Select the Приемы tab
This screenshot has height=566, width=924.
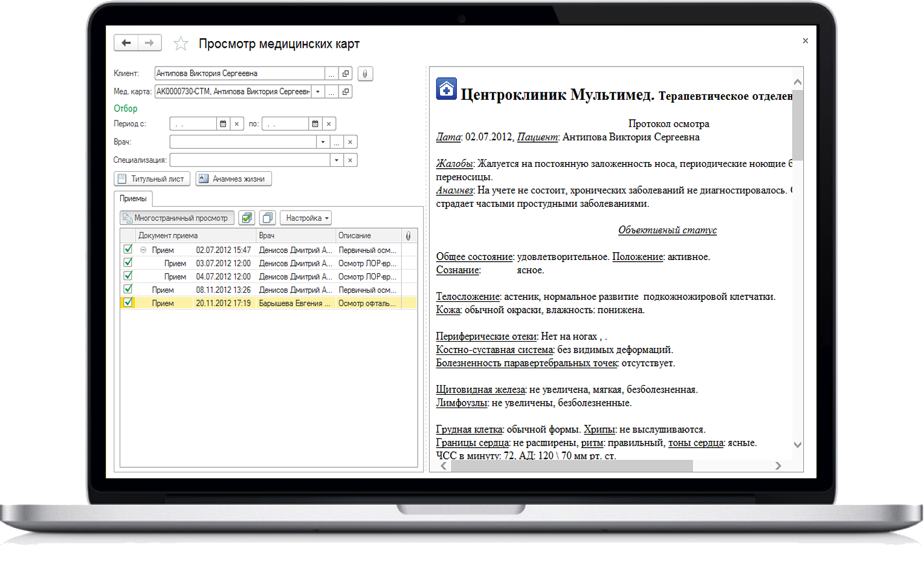133,199
